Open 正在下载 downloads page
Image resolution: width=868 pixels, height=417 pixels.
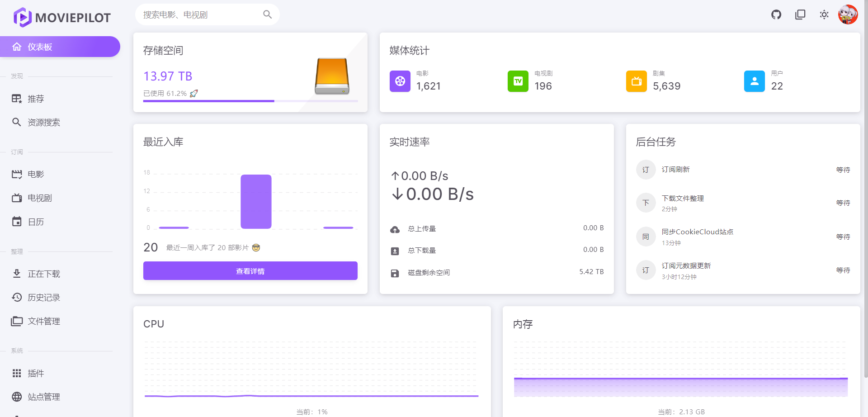[x=43, y=274]
